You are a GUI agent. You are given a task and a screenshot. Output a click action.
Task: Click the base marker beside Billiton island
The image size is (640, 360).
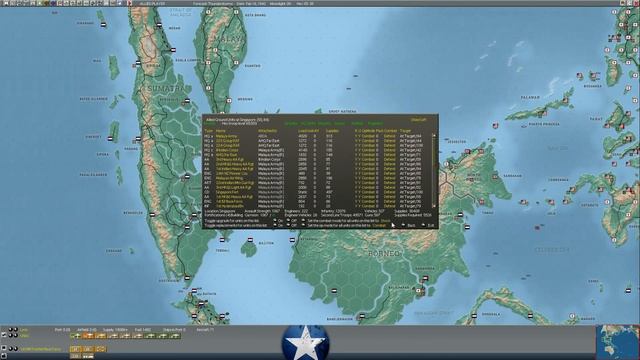pos(250,240)
